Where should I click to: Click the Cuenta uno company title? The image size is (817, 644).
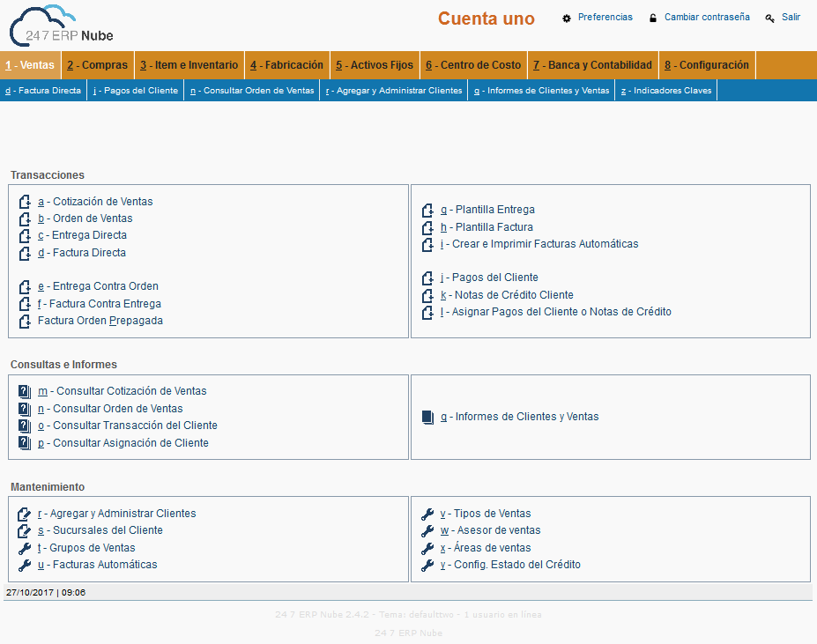pyautogui.click(x=486, y=19)
